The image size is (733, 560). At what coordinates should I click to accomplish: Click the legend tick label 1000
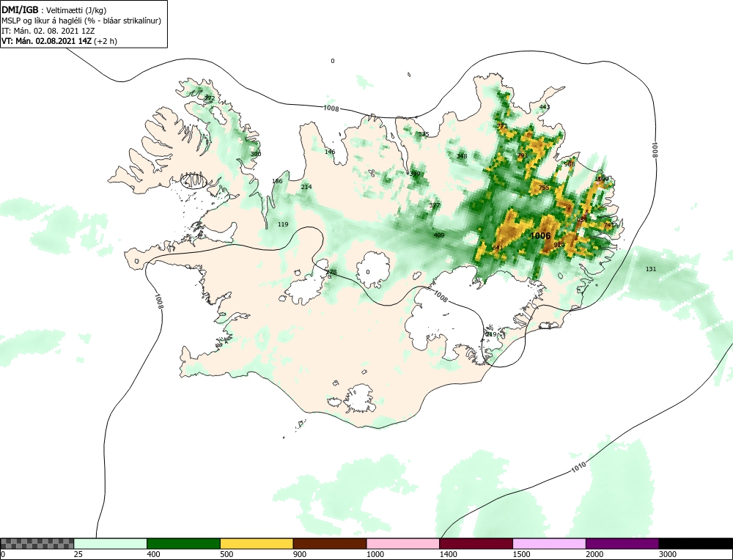tap(375, 554)
